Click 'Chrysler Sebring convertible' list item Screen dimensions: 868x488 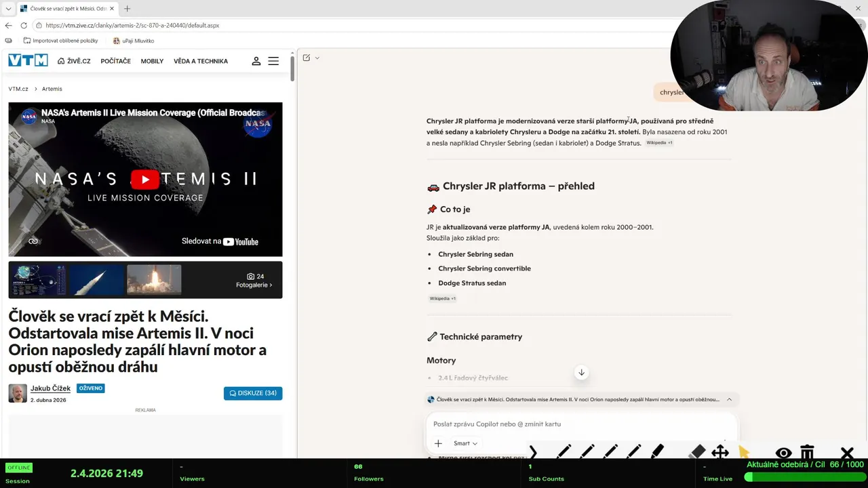click(x=484, y=268)
